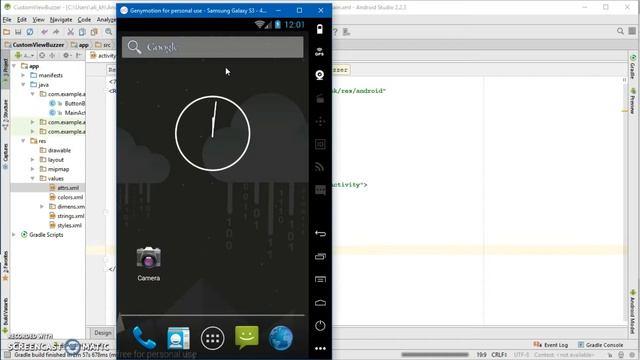Expand the layout folder
This screenshot has height=360, width=640.
click(x=33, y=160)
